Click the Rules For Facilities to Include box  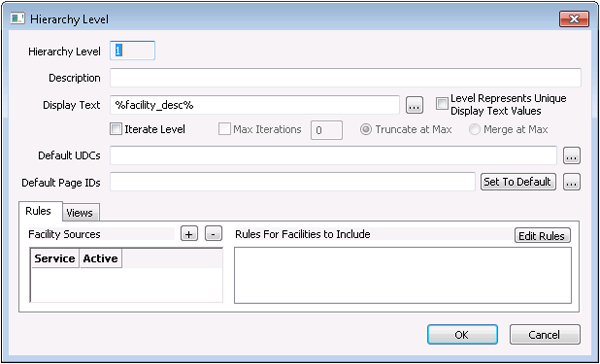(x=403, y=275)
